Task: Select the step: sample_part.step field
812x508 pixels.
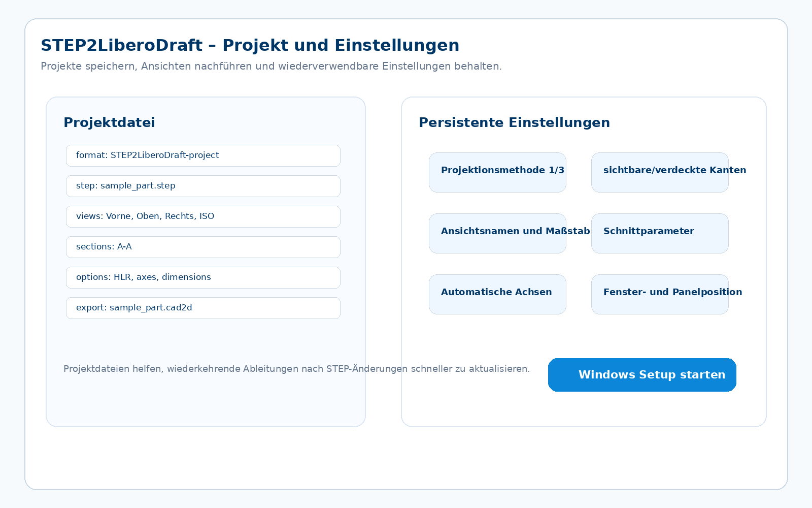Action: pos(203,186)
